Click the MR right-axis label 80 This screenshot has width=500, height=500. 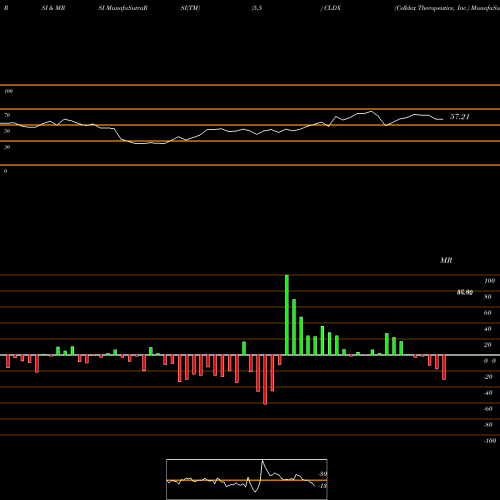tap(488, 297)
